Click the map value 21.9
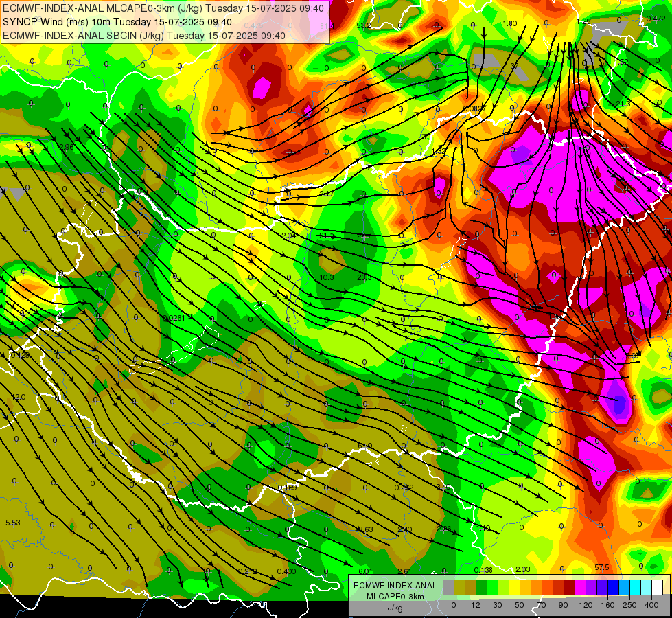The height and width of the screenshot is (618, 672). [327, 236]
